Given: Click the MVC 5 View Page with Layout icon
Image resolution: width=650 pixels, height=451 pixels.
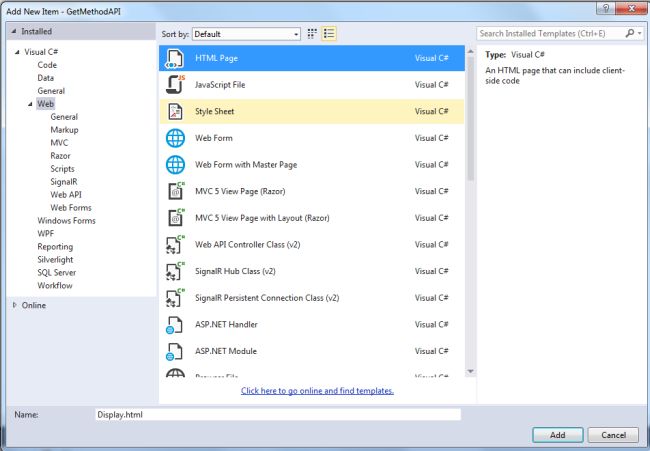Looking at the screenshot, I should coord(176,218).
